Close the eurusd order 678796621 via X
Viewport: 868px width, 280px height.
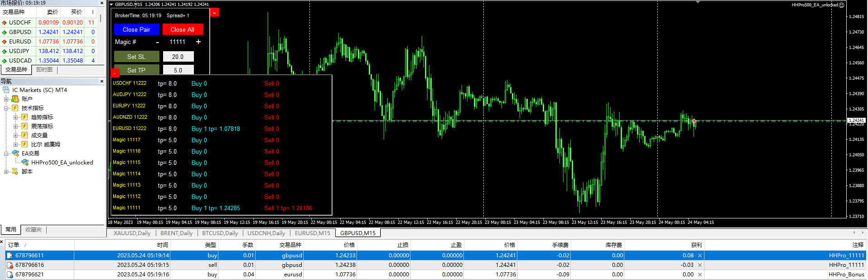(700, 275)
